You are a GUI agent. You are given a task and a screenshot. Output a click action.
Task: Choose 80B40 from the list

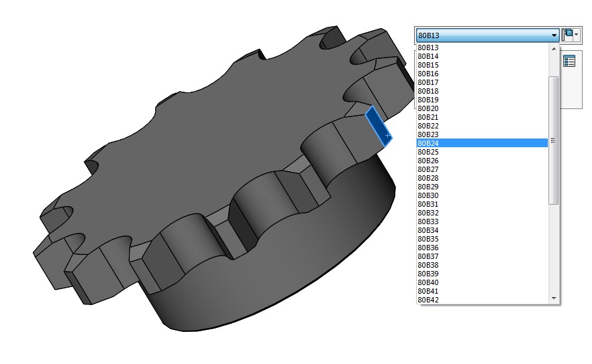(482, 282)
